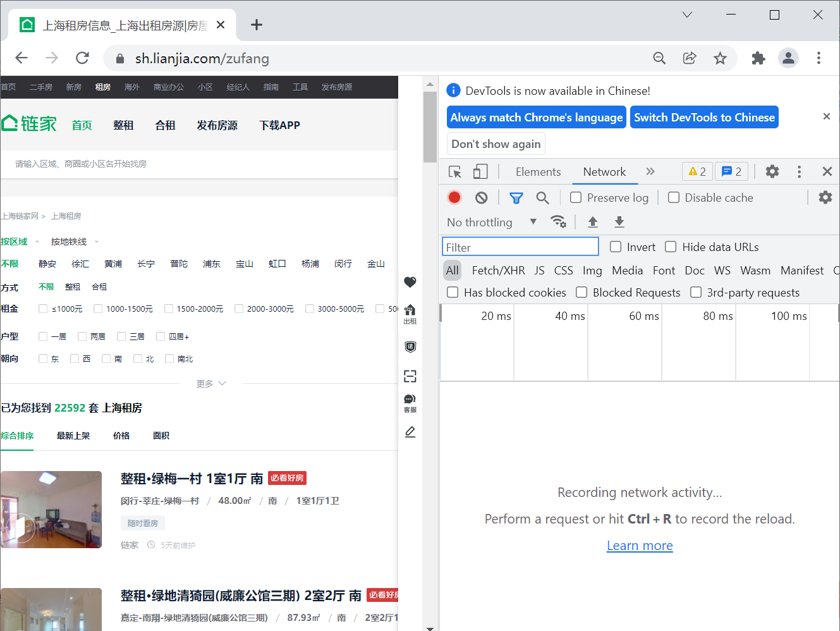Click the 客服 customer service icon

point(410,403)
